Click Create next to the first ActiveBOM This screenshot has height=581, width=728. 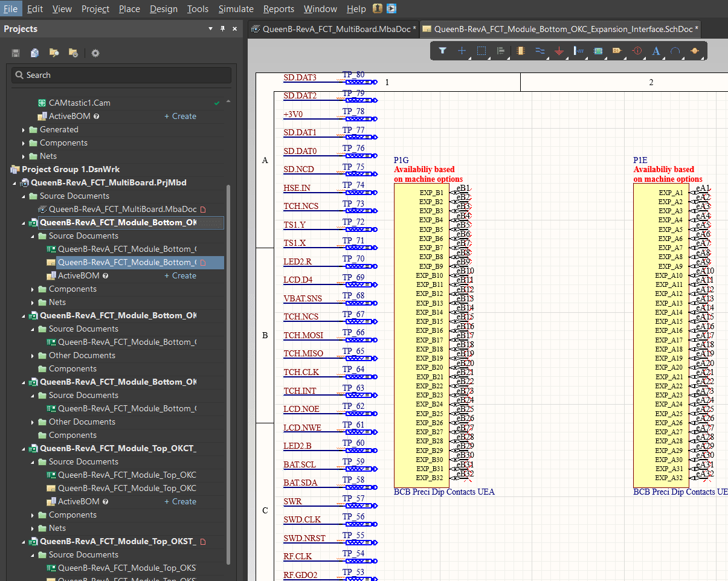180,116
